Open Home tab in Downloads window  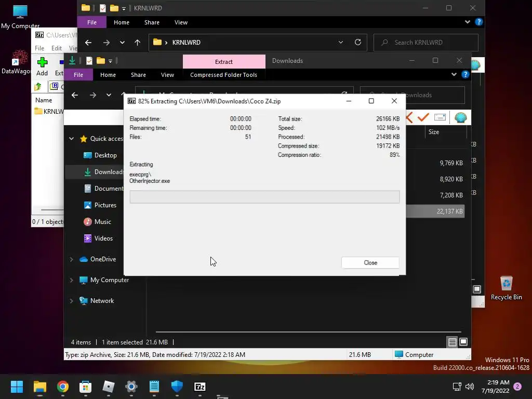(x=108, y=75)
